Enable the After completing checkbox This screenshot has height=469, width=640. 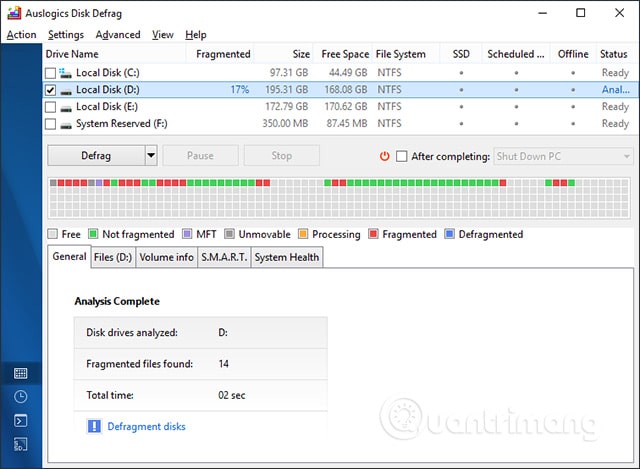402,156
